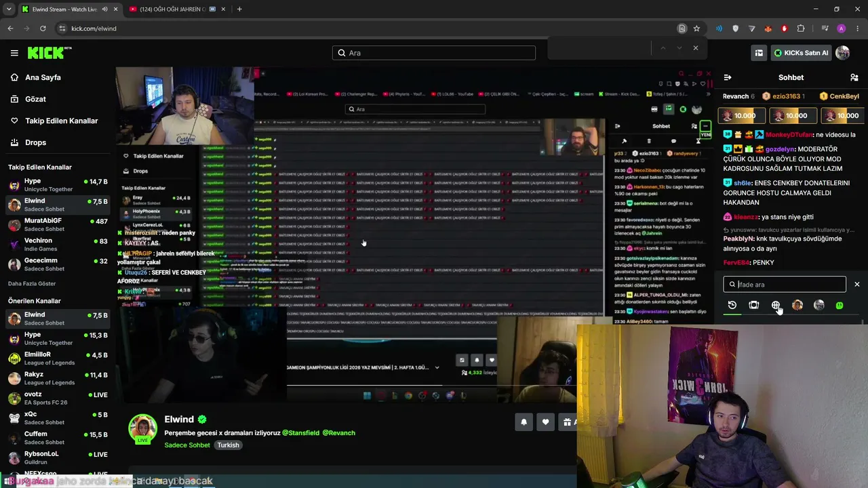Click the KICK logo
The image size is (868, 488).
[50, 53]
